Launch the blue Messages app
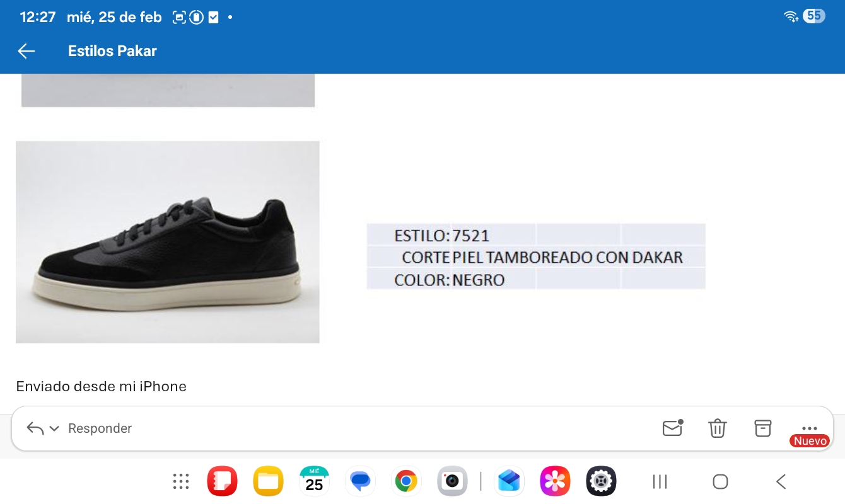845x504 pixels. tap(360, 482)
